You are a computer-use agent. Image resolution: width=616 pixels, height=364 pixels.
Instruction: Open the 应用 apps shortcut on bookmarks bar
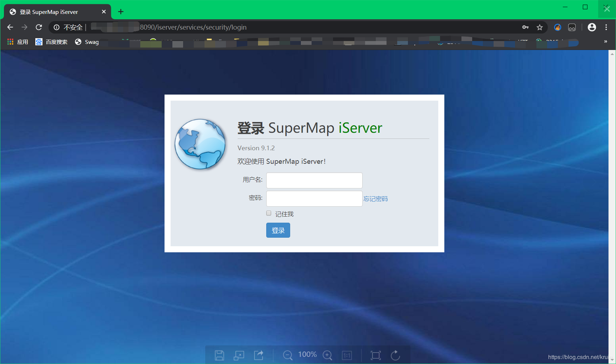tap(17, 42)
